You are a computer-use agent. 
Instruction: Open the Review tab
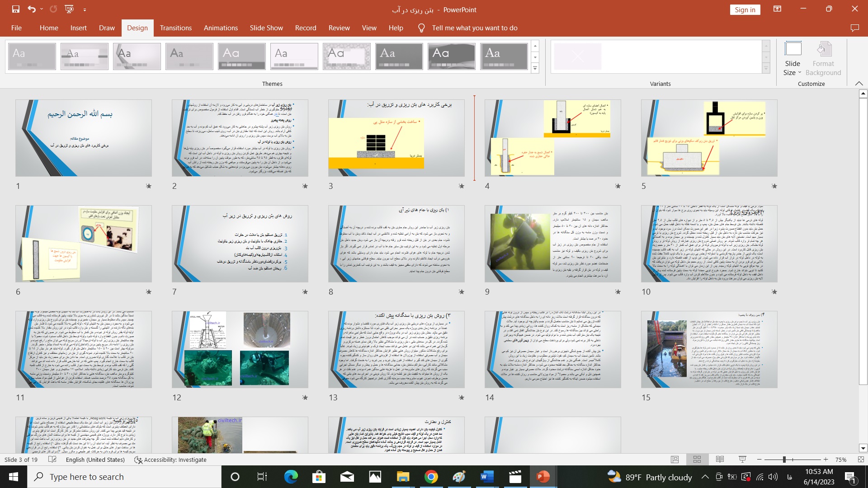[x=339, y=28]
